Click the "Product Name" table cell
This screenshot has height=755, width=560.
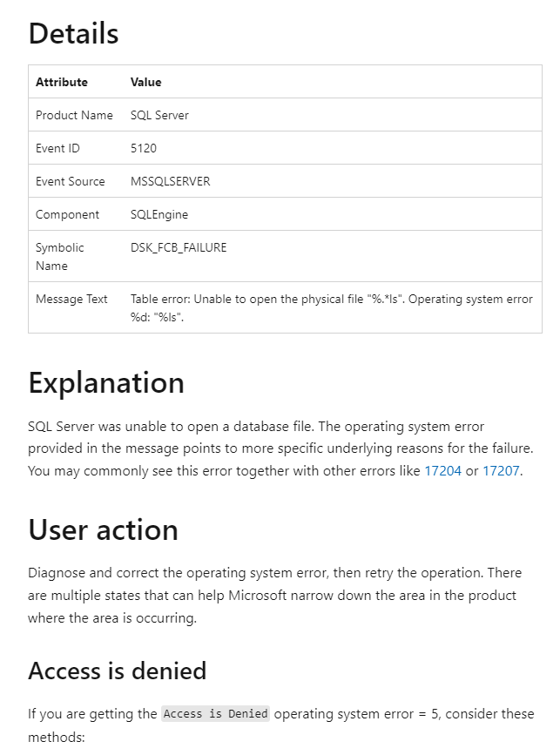point(74,115)
